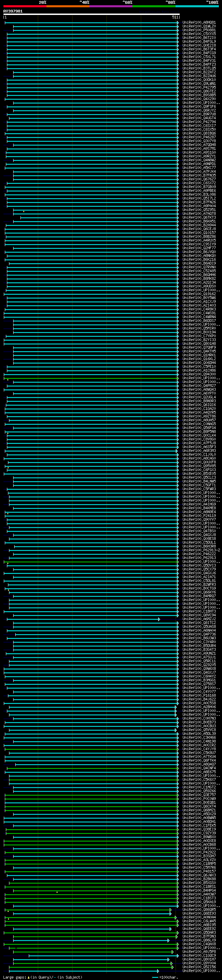
Task: Select hit UniRef100_Q4X290
Action: pos(199,99)
